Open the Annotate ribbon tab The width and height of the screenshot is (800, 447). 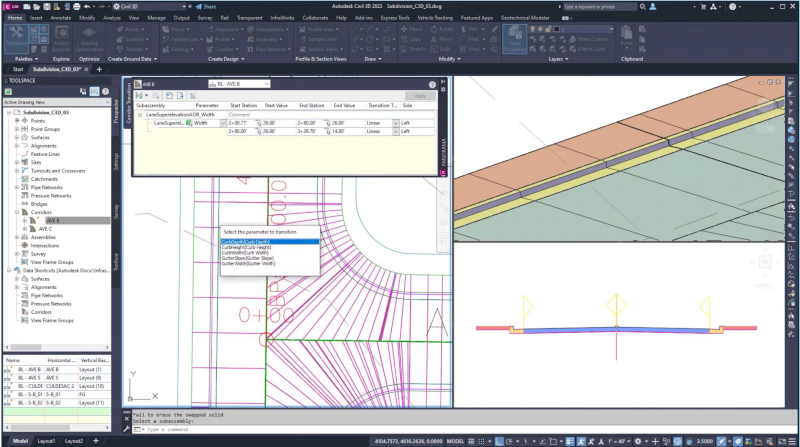pos(61,17)
